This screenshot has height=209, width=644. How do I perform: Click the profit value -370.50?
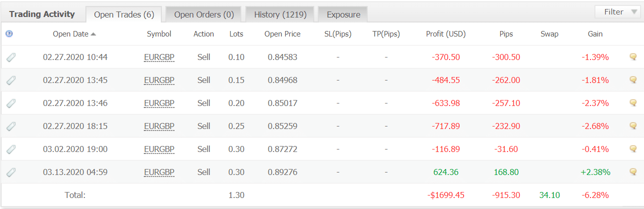click(446, 57)
